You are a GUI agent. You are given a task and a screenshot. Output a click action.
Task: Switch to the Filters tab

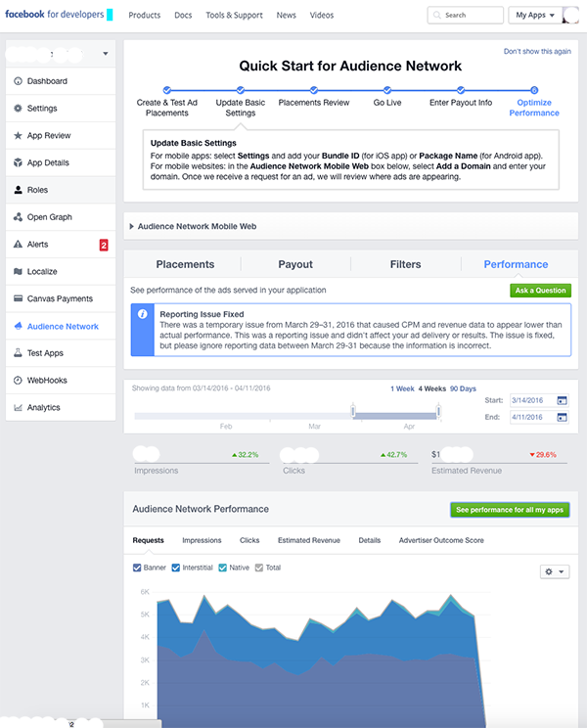405,264
